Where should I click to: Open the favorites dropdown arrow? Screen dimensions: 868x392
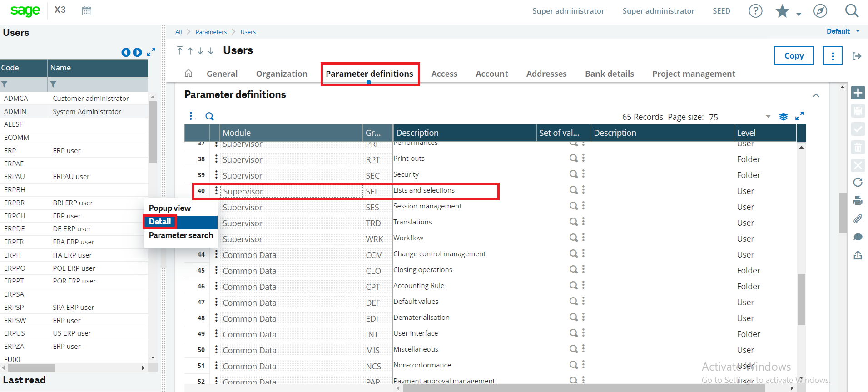[x=799, y=14]
